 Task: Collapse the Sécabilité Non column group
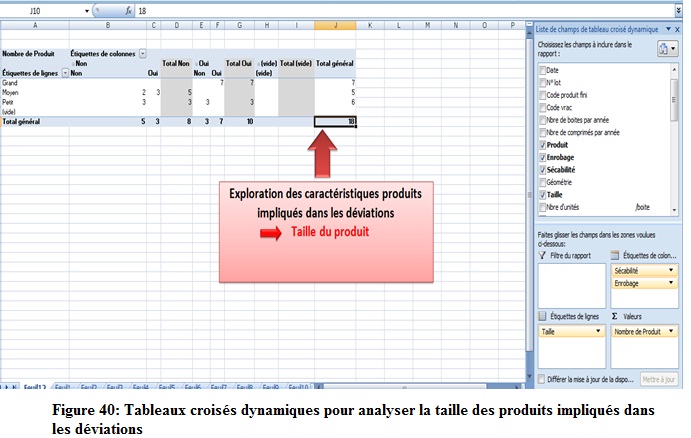coord(73,63)
